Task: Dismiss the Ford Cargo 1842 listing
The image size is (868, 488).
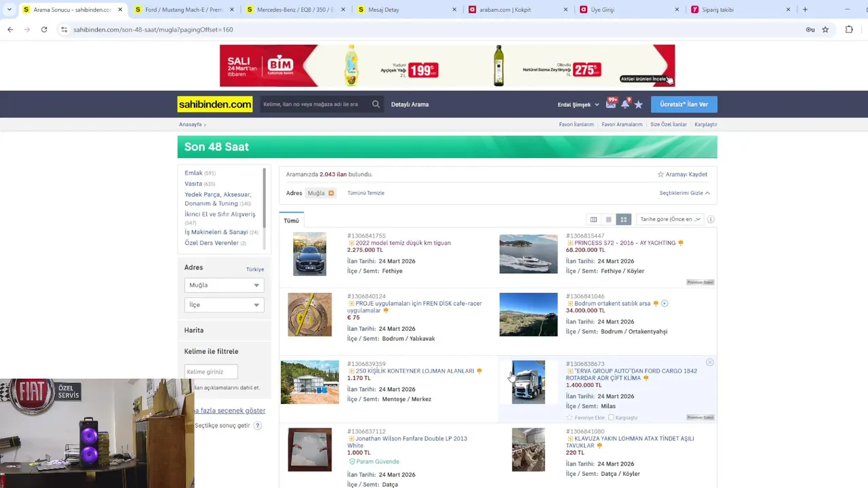Action: [709, 363]
